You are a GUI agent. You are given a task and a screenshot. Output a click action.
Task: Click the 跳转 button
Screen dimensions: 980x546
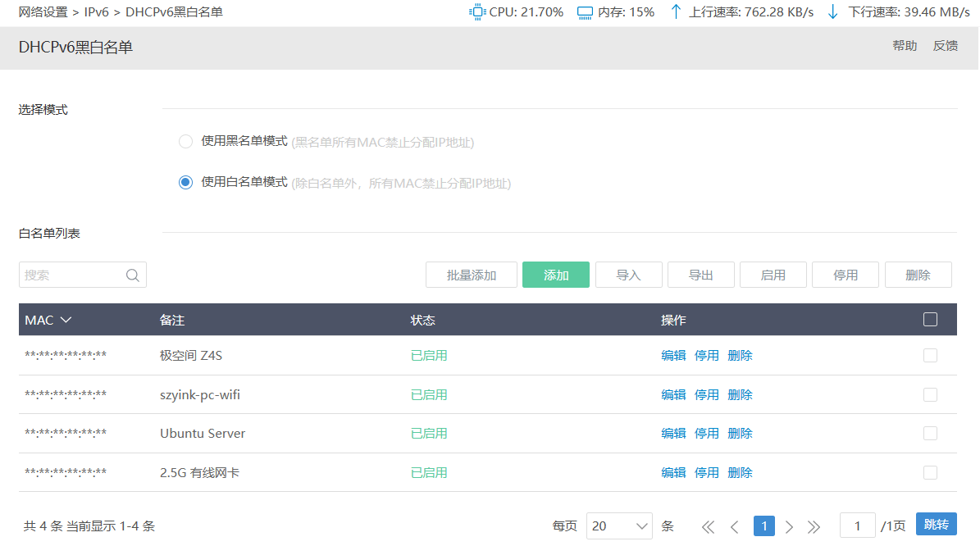point(937,524)
